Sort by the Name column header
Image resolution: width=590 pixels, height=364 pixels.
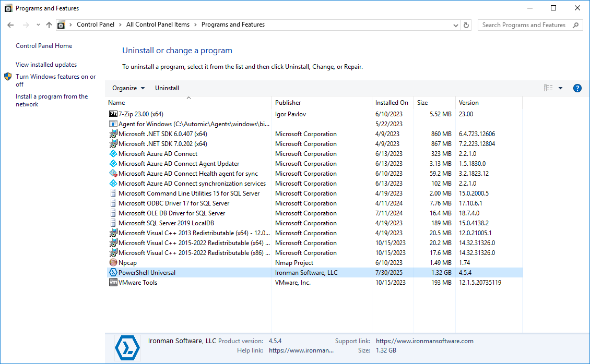189,103
